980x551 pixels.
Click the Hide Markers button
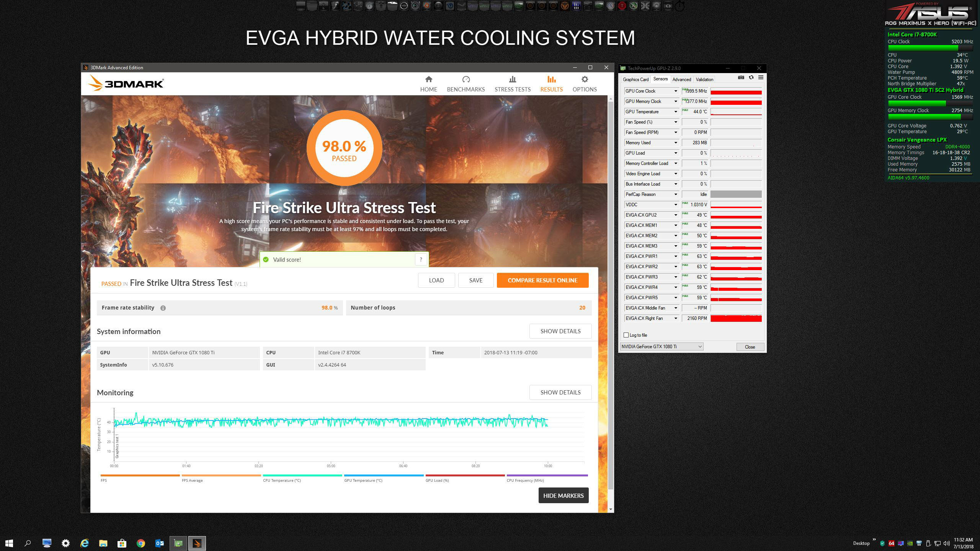coord(563,496)
